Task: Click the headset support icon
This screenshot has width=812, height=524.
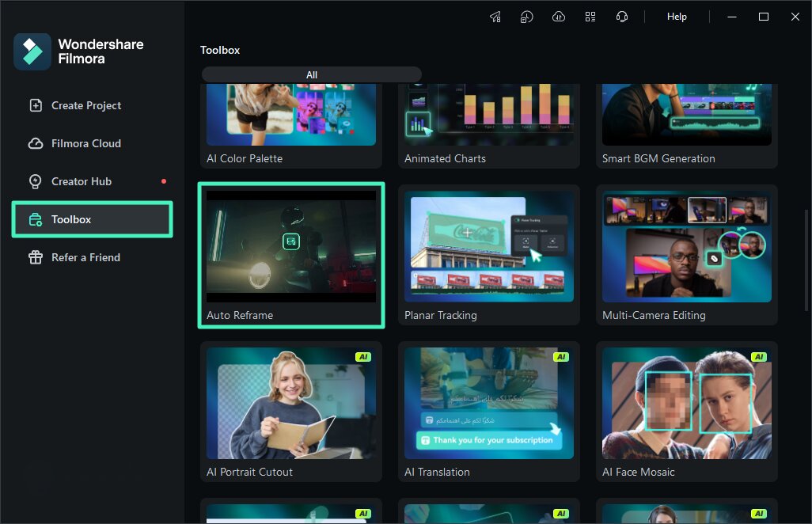Action: tap(622, 17)
